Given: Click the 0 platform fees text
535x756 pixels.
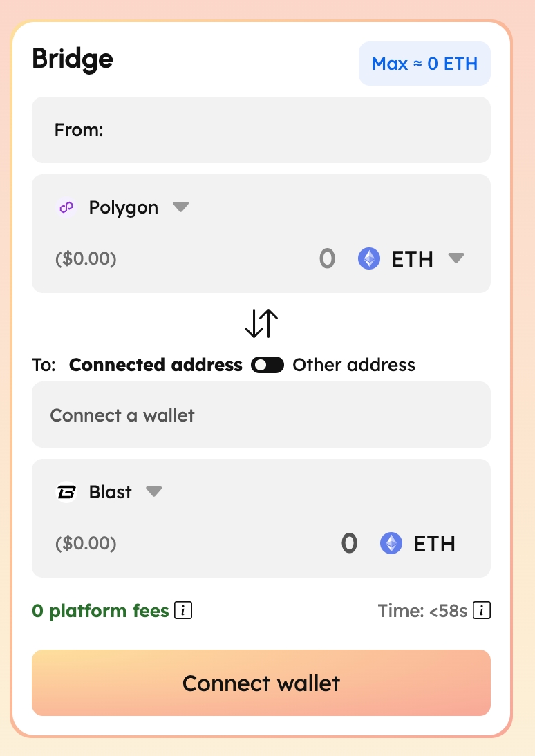Looking at the screenshot, I should pyautogui.click(x=100, y=611).
